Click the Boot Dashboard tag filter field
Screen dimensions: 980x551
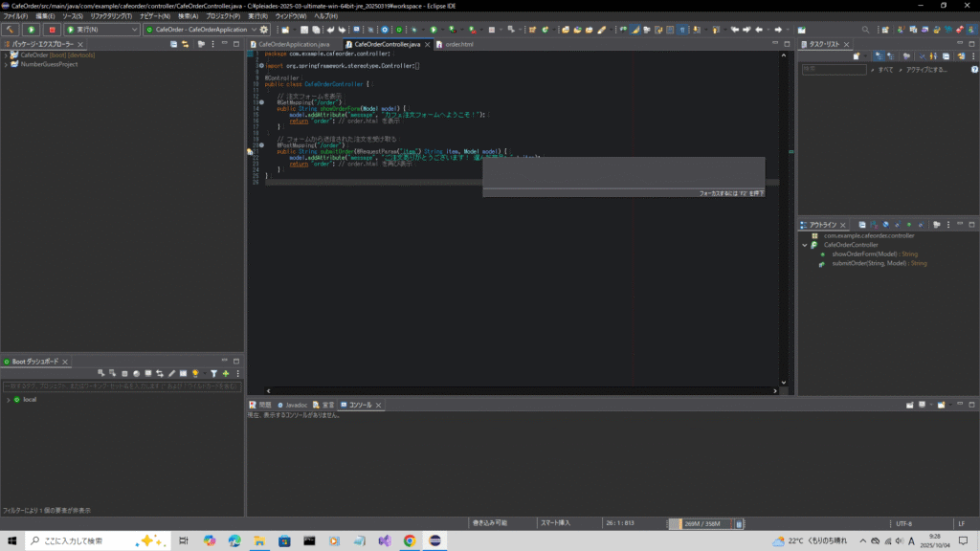122,386
